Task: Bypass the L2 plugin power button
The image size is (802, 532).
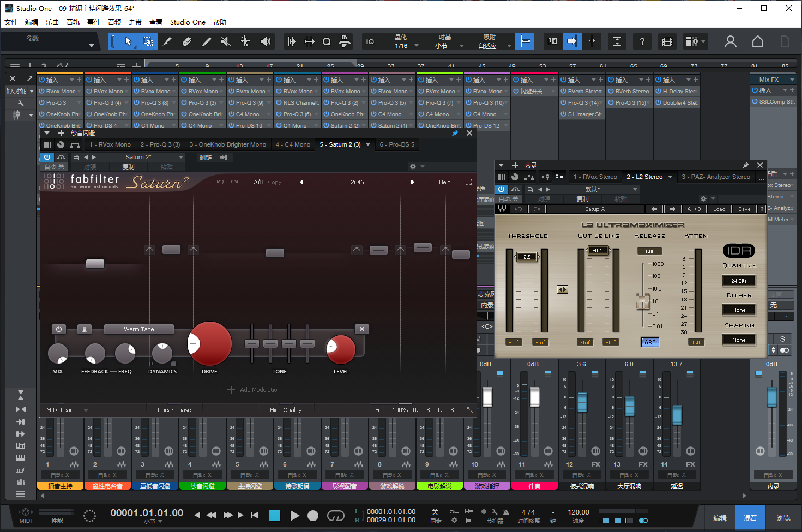Action: (x=501, y=189)
